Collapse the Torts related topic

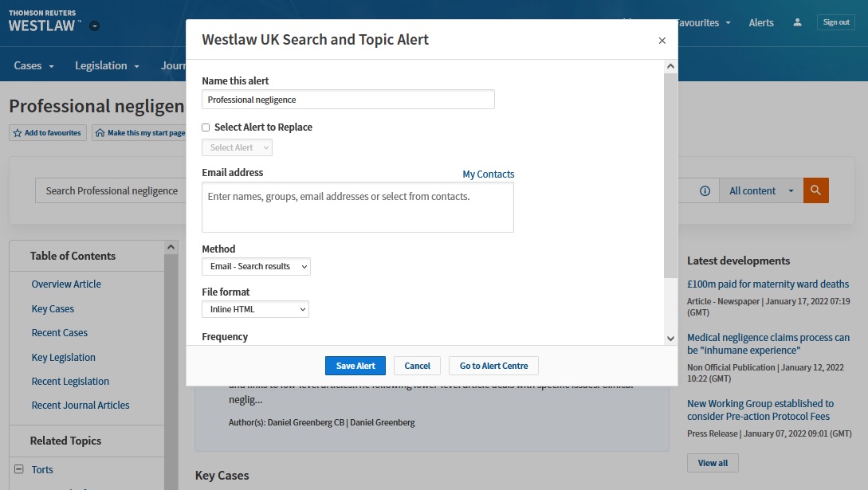coord(18,469)
